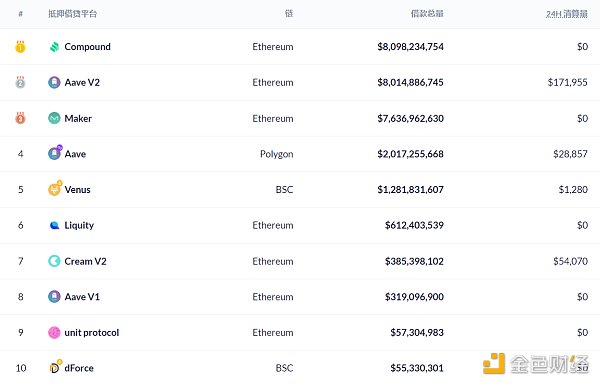This screenshot has width=600, height=385.
Task: Click the Aave V1 logo icon
Action: pos(54,297)
